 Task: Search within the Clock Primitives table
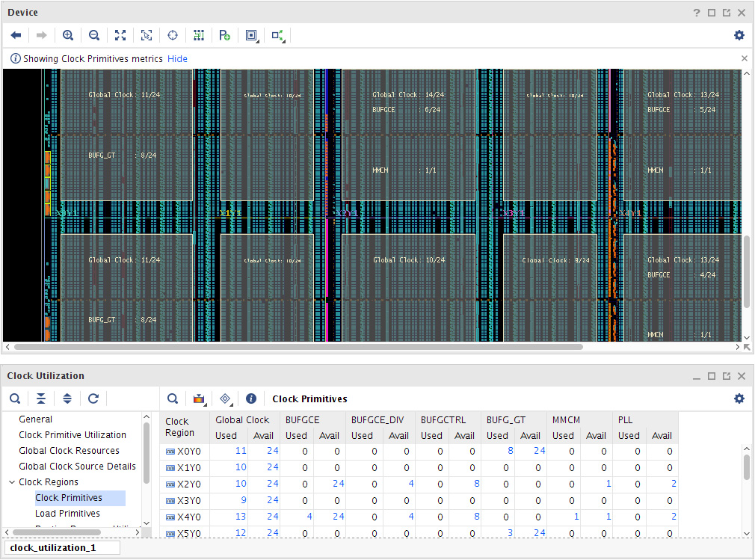click(x=171, y=398)
